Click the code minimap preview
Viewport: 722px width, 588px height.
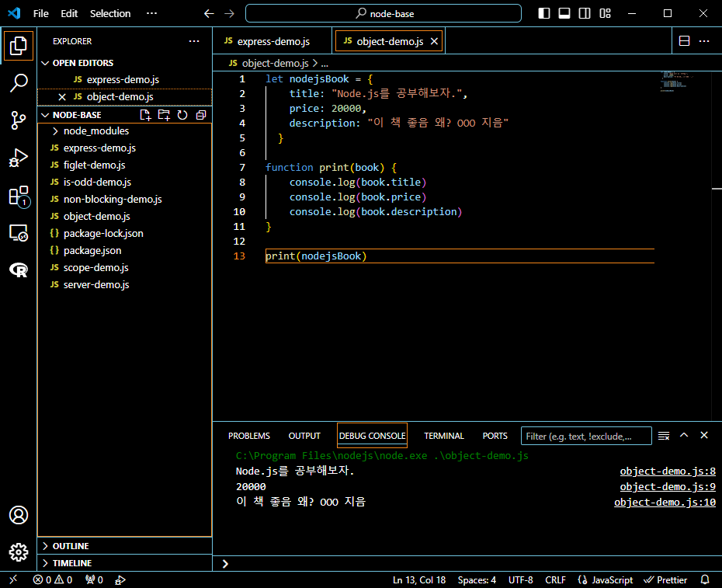pyautogui.click(x=676, y=82)
